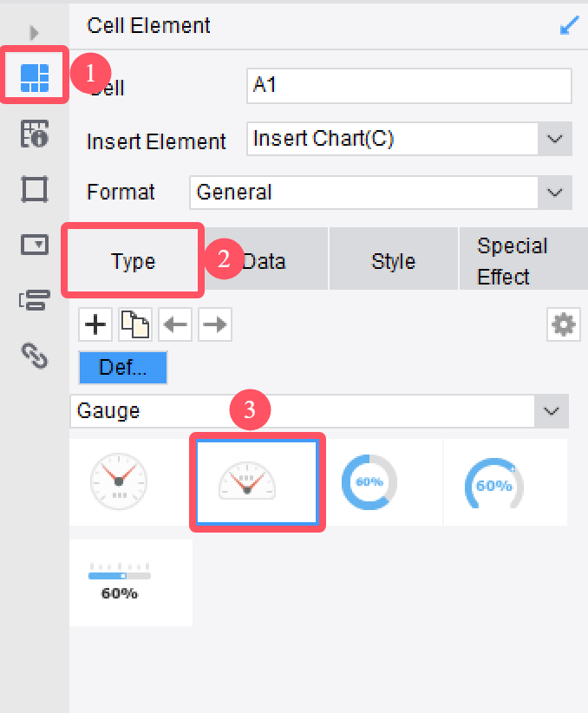Click the blue edit pencil icon
This screenshot has height=713, width=588.
click(569, 24)
